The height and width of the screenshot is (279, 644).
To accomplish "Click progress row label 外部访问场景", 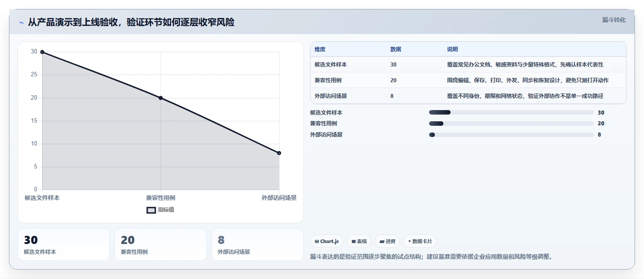I will coord(326,135).
